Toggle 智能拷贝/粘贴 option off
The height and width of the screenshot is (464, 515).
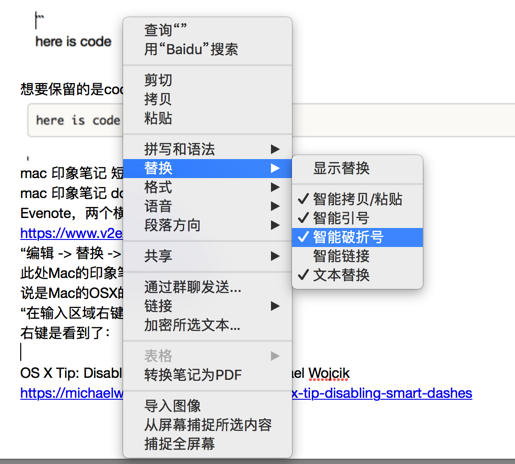click(x=357, y=199)
